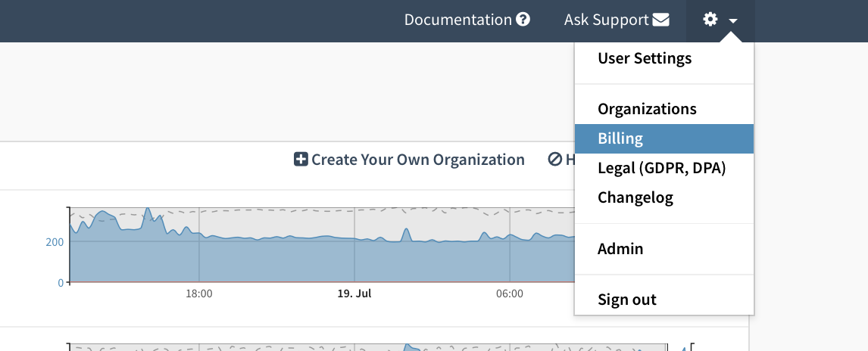Click the Ask Support envelope icon
Image resolution: width=868 pixels, height=351 pixels.
661,20
